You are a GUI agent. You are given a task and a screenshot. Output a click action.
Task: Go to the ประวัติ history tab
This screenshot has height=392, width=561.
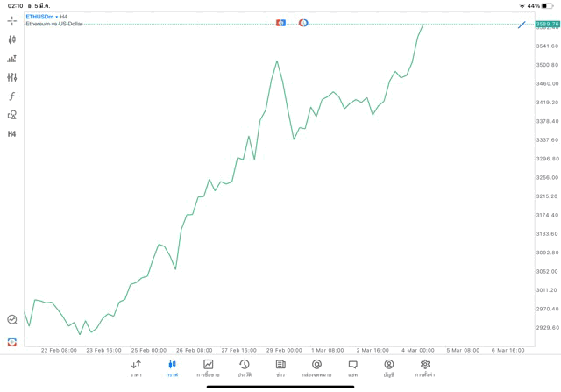click(x=245, y=367)
